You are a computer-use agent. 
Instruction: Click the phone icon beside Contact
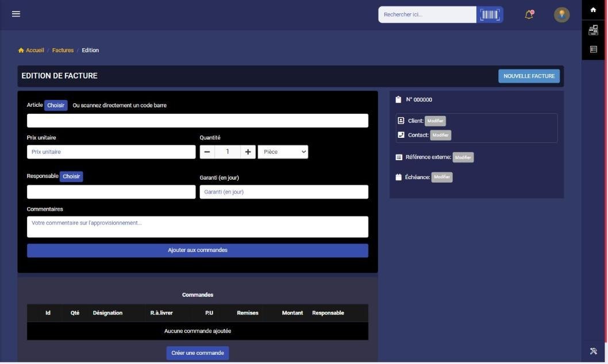tap(401, 135)
